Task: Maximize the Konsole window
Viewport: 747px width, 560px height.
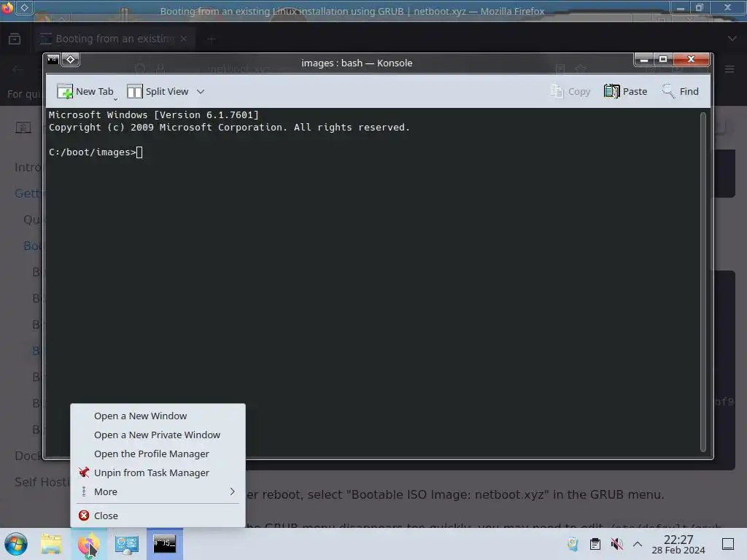Action: [x=662, y=60]
